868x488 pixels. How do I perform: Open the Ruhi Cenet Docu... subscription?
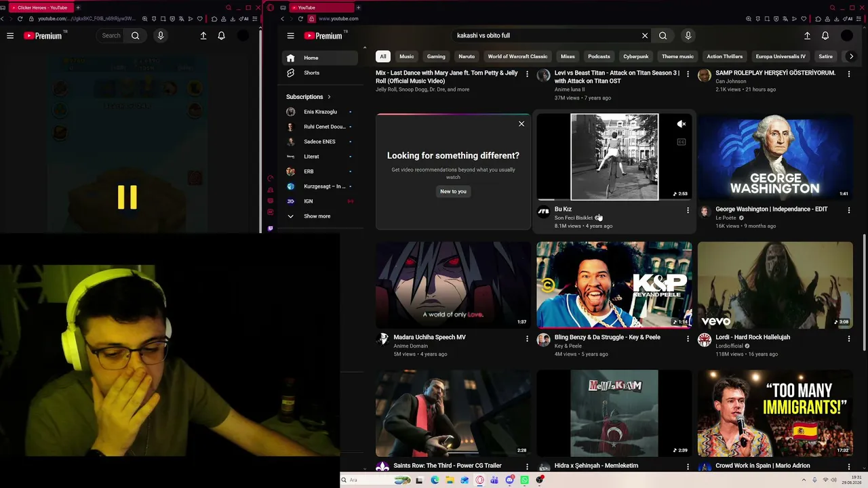click(x=321, y=127)
